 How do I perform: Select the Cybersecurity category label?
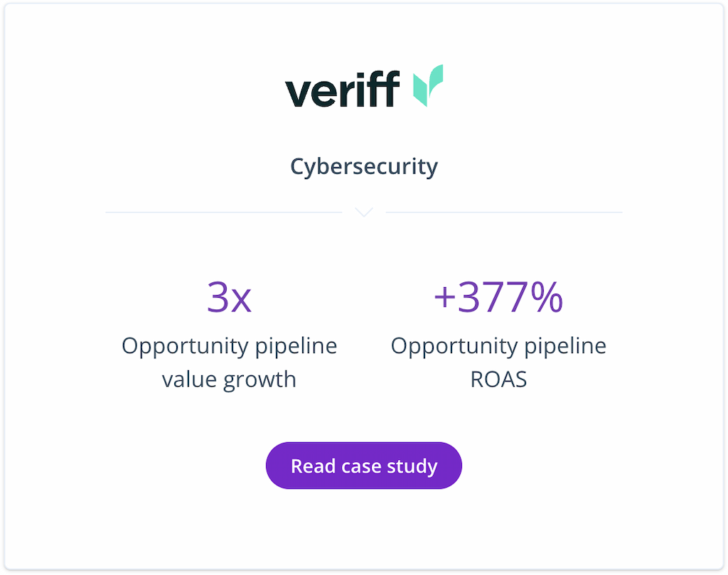tap(363, 166)
